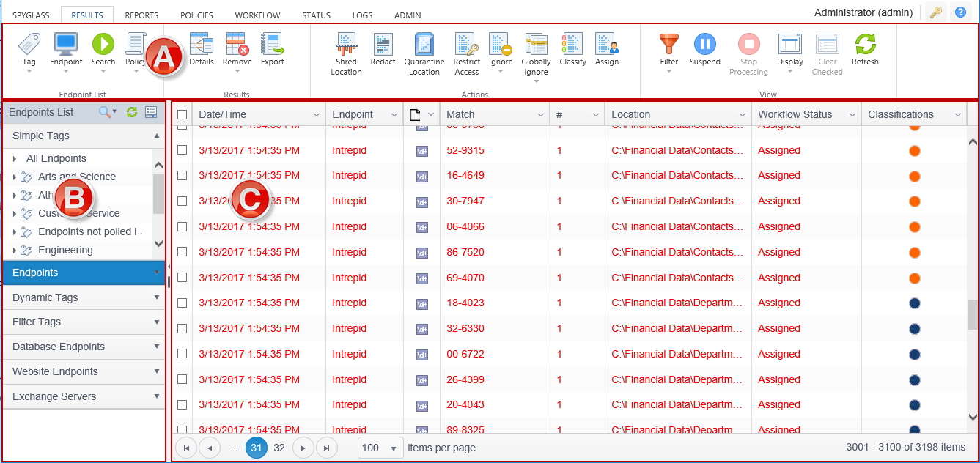
Task: Click the orange classification dot for 52-9315
Action: pyautogui.click(x=914, y=151)
